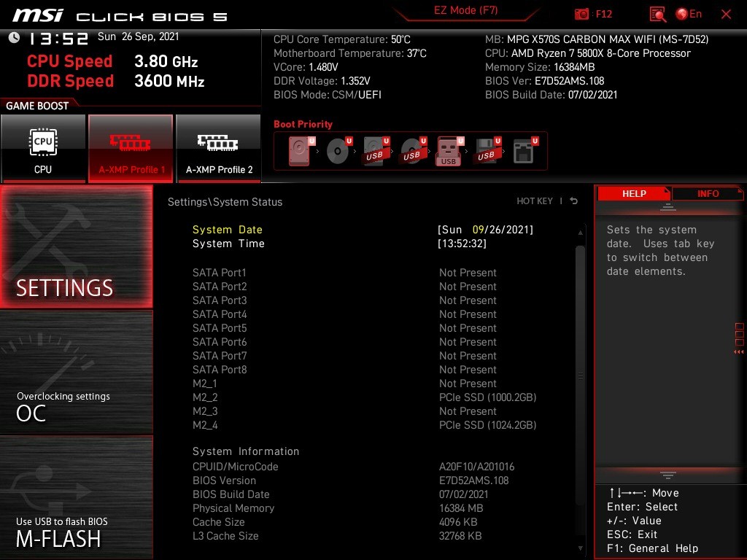The image size is (747, 560).
Task: Select the optical disc boot device icon
Action: coord(337,151)
